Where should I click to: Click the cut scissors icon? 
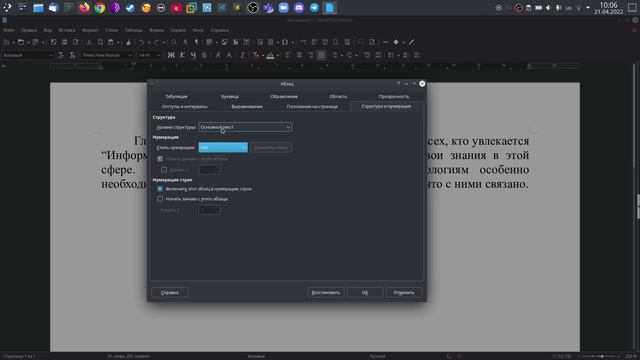(89, 42)
